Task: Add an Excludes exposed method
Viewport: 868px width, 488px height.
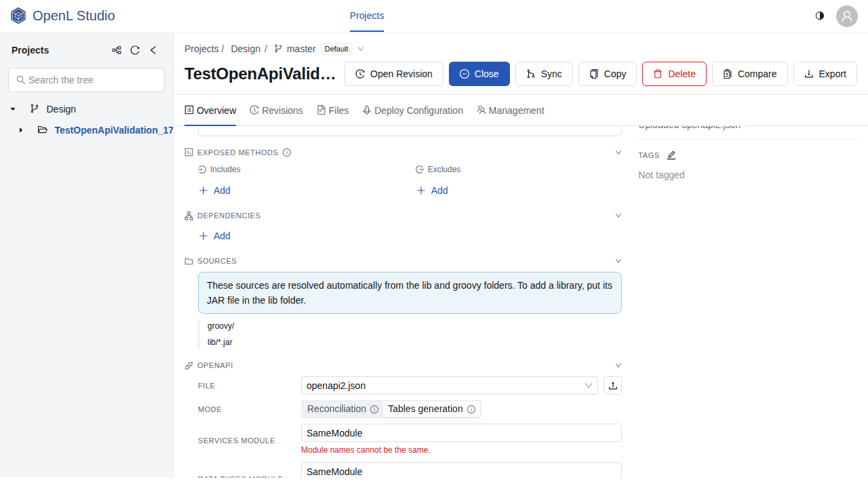Action: coord(432,190)
